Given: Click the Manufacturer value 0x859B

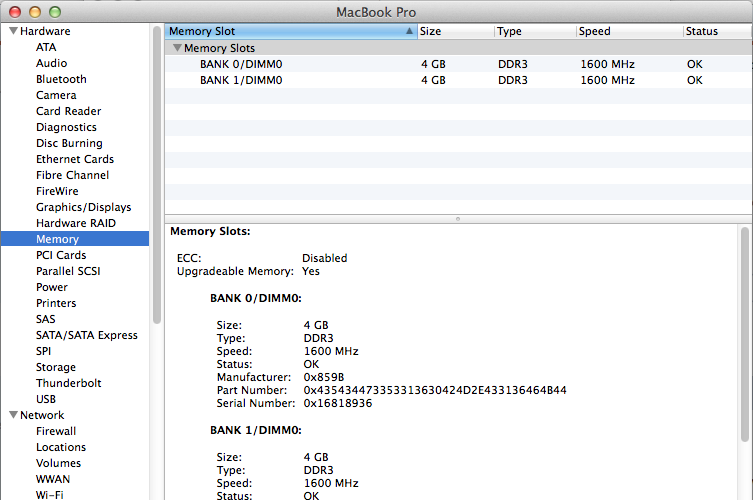Looking at the screenshot, I should coord(324,377).
